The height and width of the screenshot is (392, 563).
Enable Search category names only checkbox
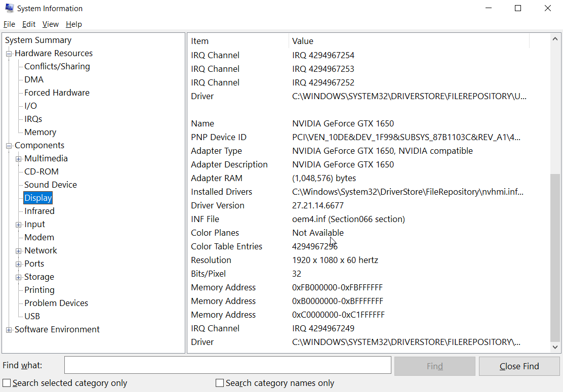pyautogui.click(x=220, y=383)
